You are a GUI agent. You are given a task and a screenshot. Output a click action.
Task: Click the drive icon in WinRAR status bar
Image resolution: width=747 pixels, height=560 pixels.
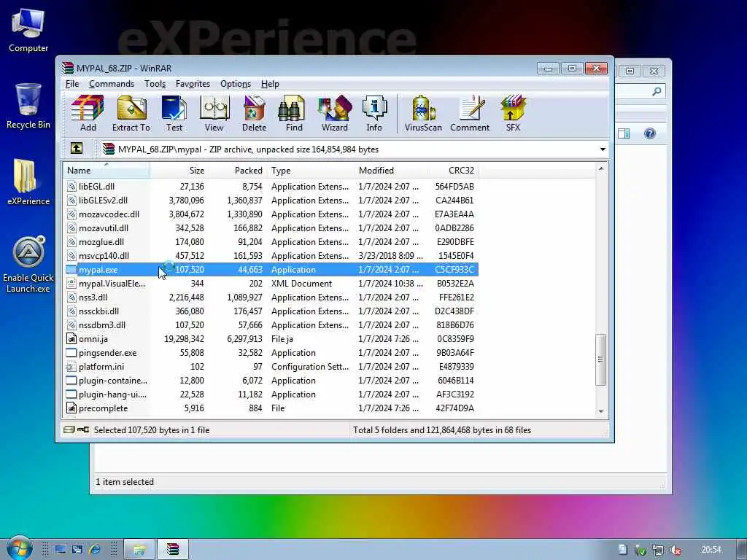click(x=69, y=429)
